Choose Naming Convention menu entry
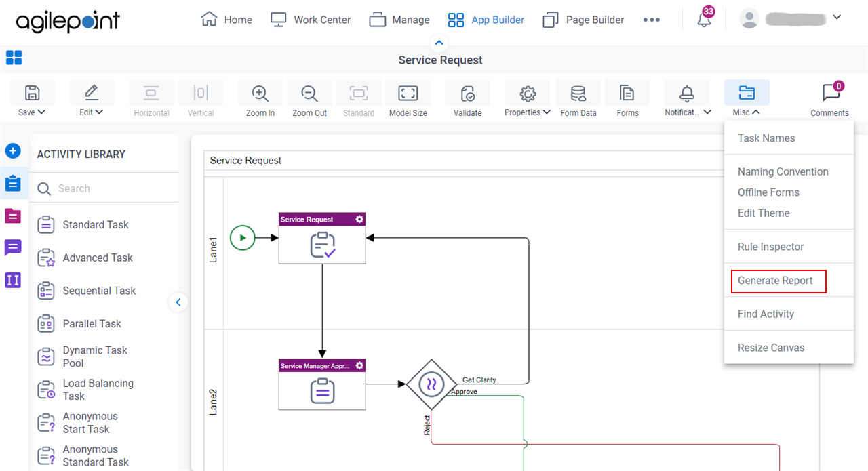 [x=783, y=172]
